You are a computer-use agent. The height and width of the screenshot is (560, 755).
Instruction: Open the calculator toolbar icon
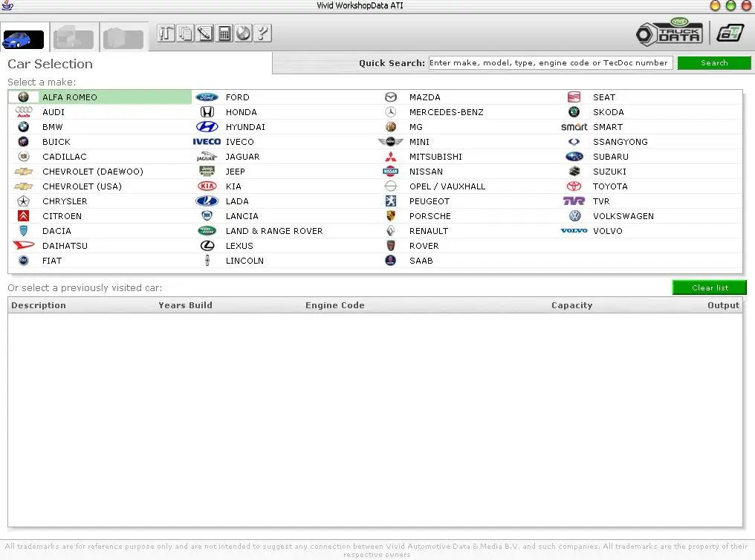click(224, 33)
